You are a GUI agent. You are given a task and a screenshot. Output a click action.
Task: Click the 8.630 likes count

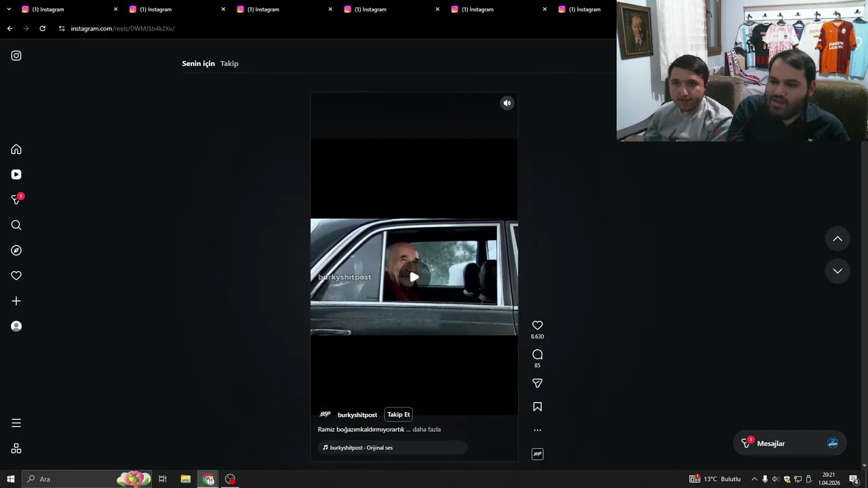[537, 336]
